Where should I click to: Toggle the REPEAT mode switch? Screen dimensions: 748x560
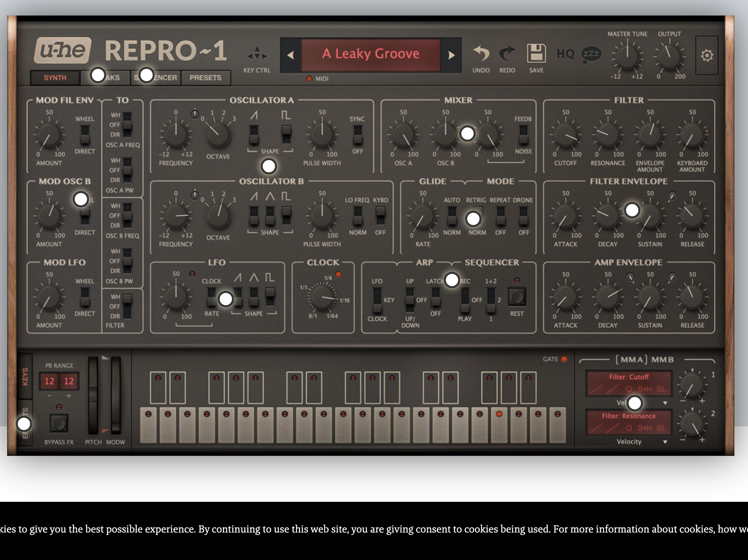[x=500, y=216]
